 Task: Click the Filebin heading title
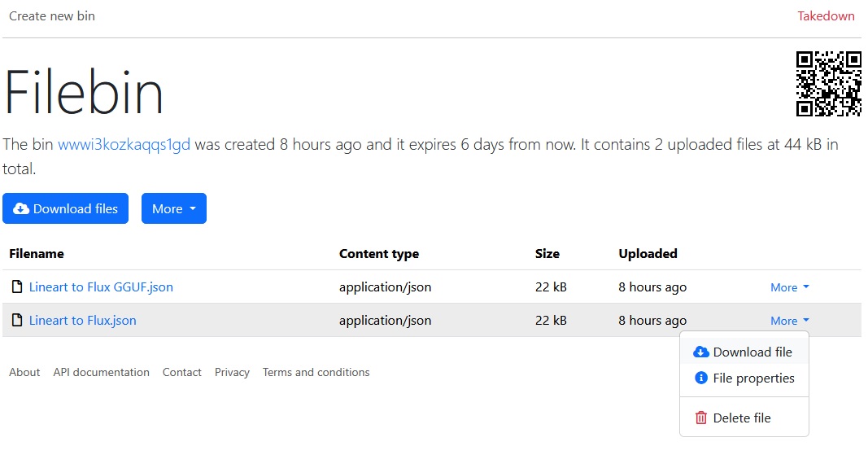84,92
